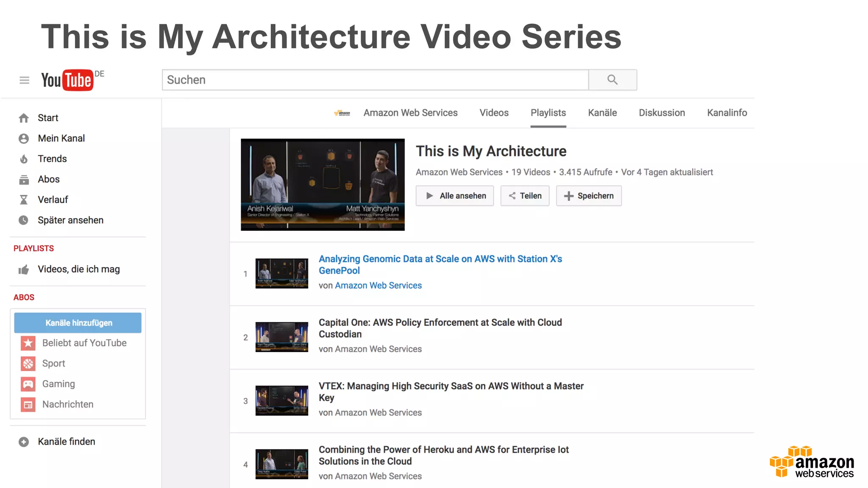The width and height of the screenshot is (868, 488).
Task: Click von Amazon Web Services under video 3
Action: coord(370,413)
